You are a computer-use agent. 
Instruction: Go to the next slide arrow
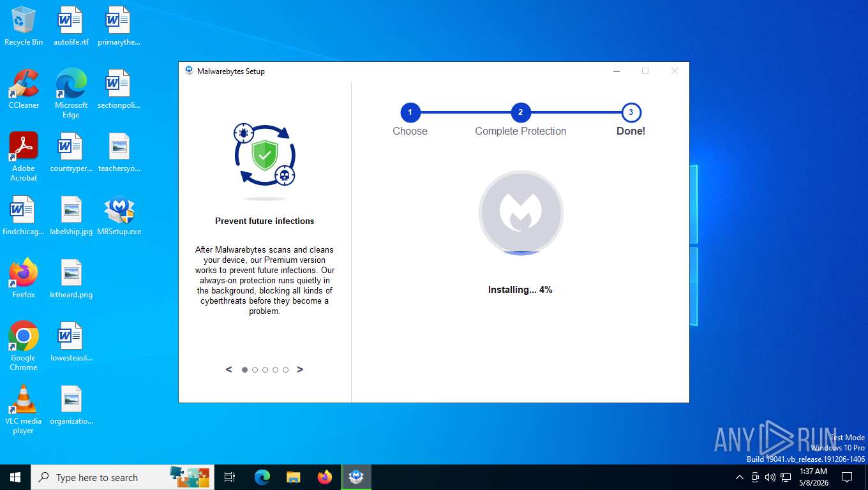[x=300, y=369]
